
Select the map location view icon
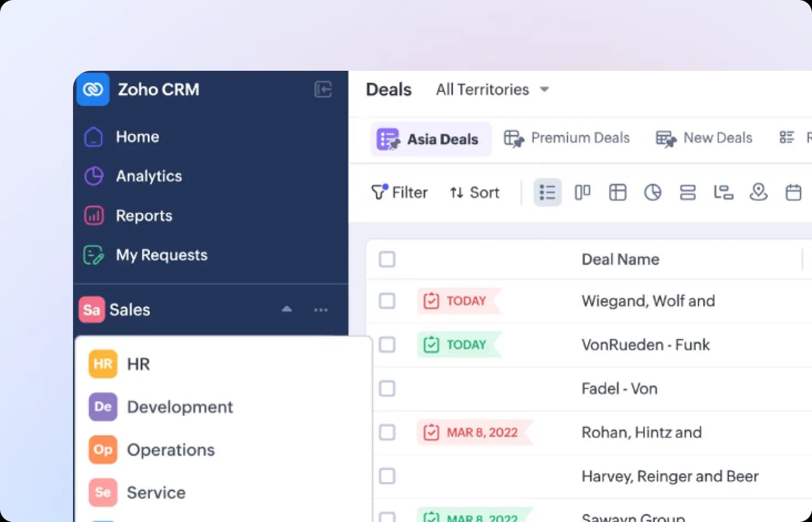click(x=758, y=192)
